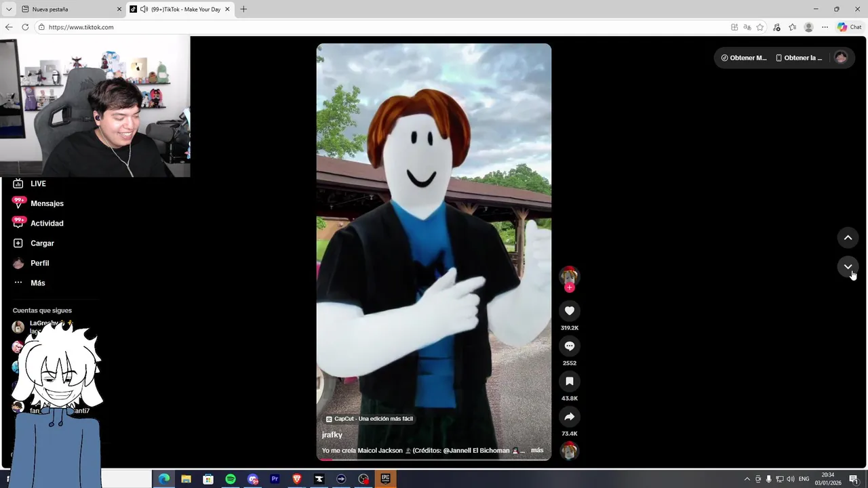Open the ENG language indicator

click(x=804, y=479)
